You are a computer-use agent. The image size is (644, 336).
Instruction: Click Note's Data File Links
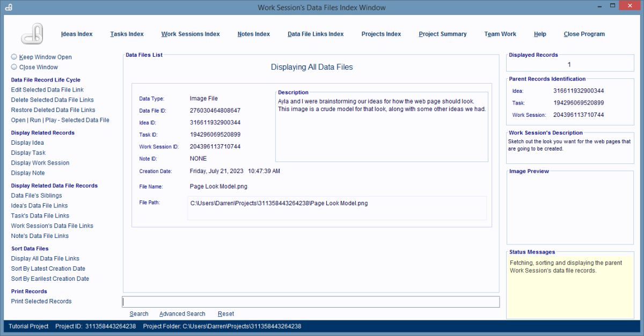pos(40,236)
